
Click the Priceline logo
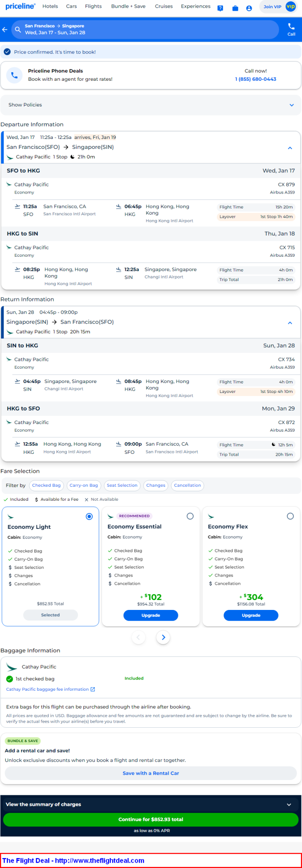[x=20, y=6]
